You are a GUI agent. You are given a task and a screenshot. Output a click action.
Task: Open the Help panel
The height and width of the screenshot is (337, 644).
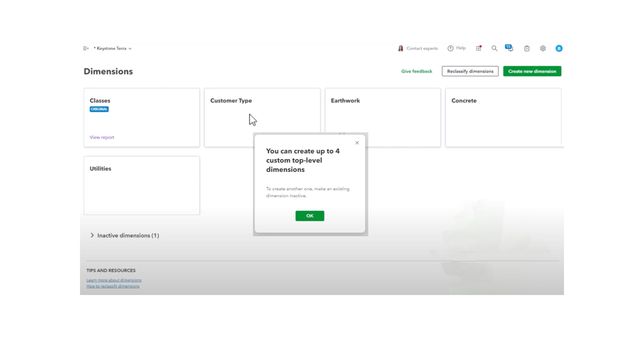click(457, 48)
